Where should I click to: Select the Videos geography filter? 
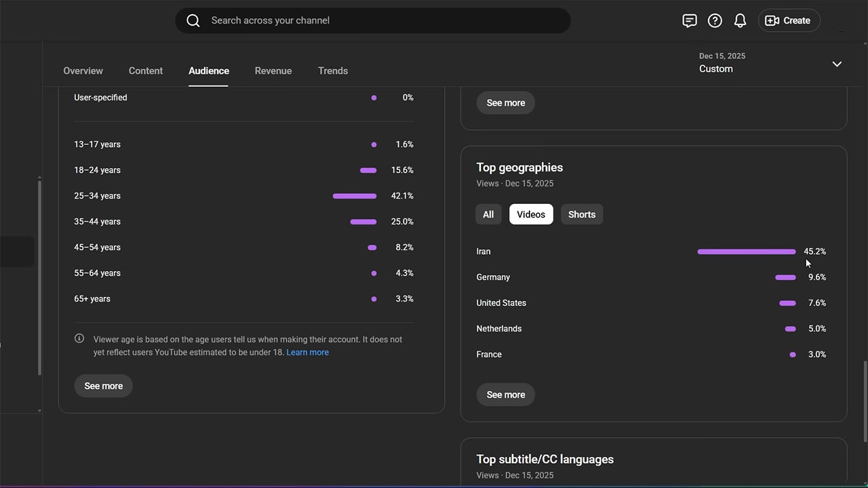[531, 214]
